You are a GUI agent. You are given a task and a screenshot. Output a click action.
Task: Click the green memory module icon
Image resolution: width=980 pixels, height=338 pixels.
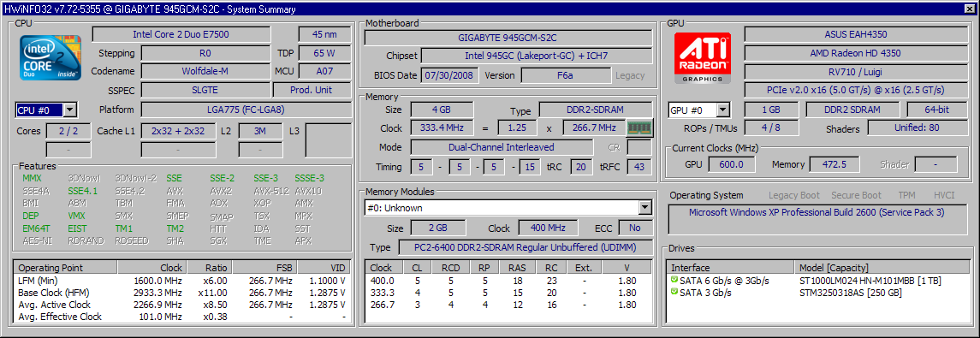tap(638, 128)
